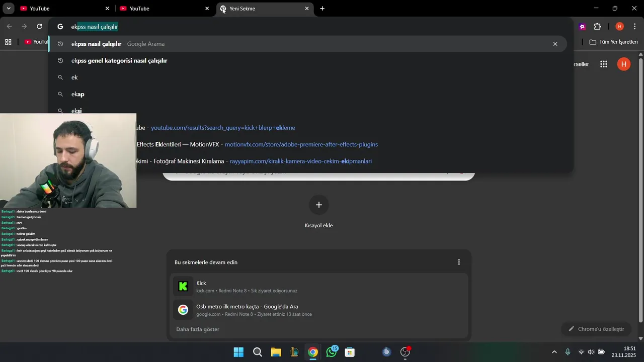The width and height of the screenshot is (644, 362).
Task: Click the magnifier icon beside 'ekap'
Action: click(x=60, y=94)
